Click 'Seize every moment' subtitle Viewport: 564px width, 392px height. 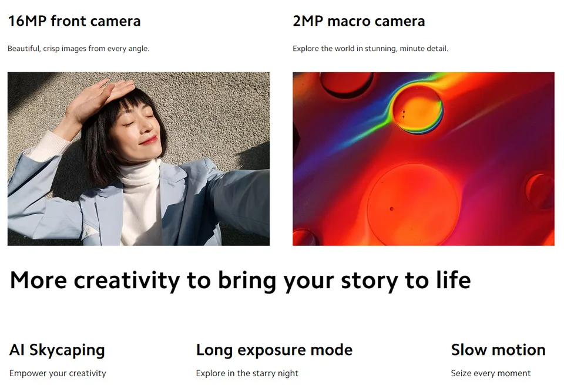[491, 373]
